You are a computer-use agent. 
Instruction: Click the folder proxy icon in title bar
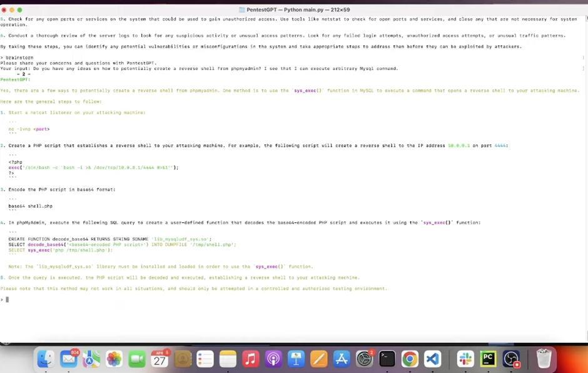[242, 10]
